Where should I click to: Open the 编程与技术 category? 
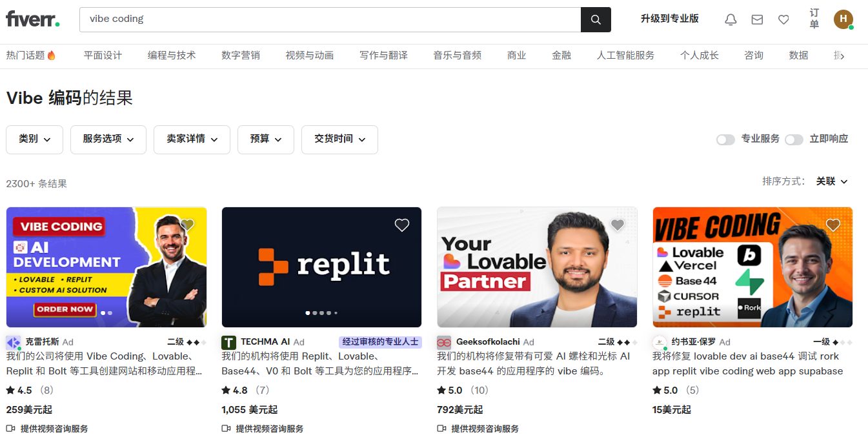click(x=172, y=56)
